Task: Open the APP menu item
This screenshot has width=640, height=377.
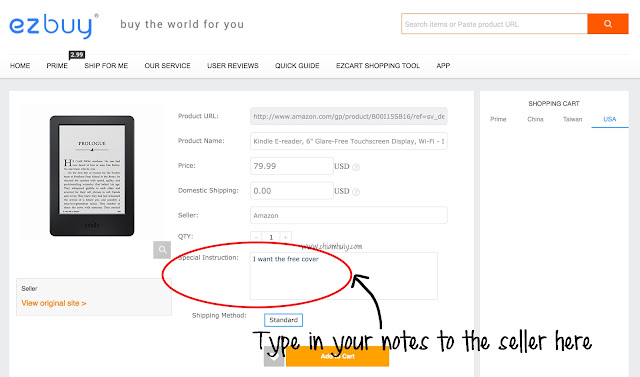Action: [x=443, y=66]
